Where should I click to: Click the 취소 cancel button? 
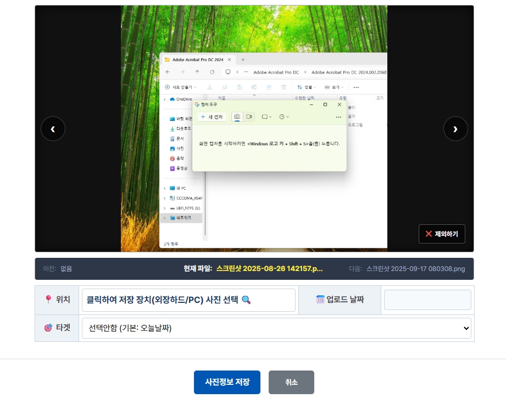(x=291, y=382)
